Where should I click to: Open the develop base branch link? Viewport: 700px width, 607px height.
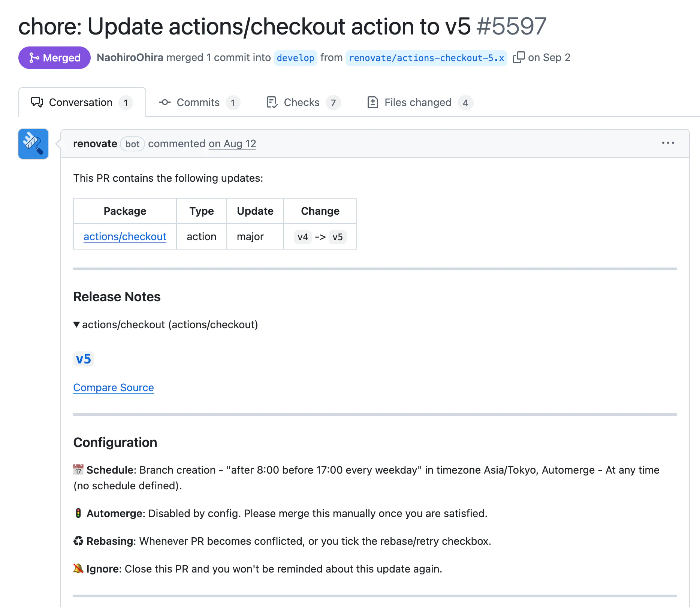296,58
